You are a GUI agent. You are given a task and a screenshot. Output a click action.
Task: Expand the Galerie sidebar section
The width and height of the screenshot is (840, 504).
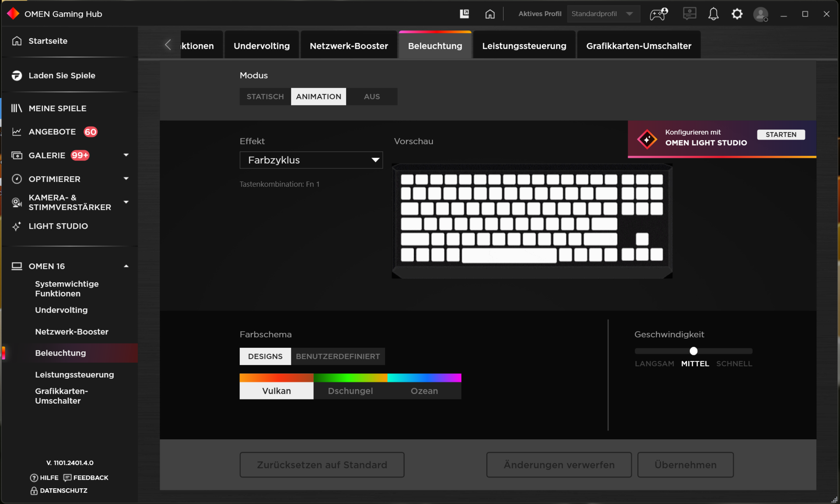pyautogui.click(x=126, y=155)
